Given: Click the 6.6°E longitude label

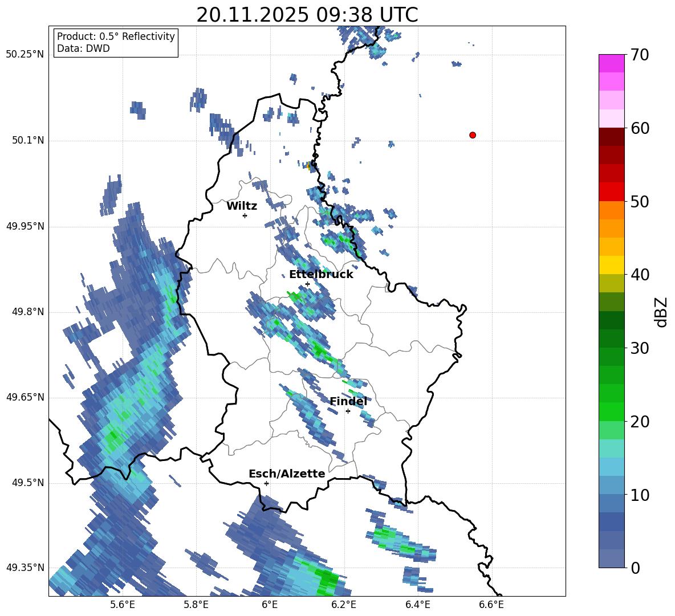Looking at the screenshot, I should tap(491, 605).
